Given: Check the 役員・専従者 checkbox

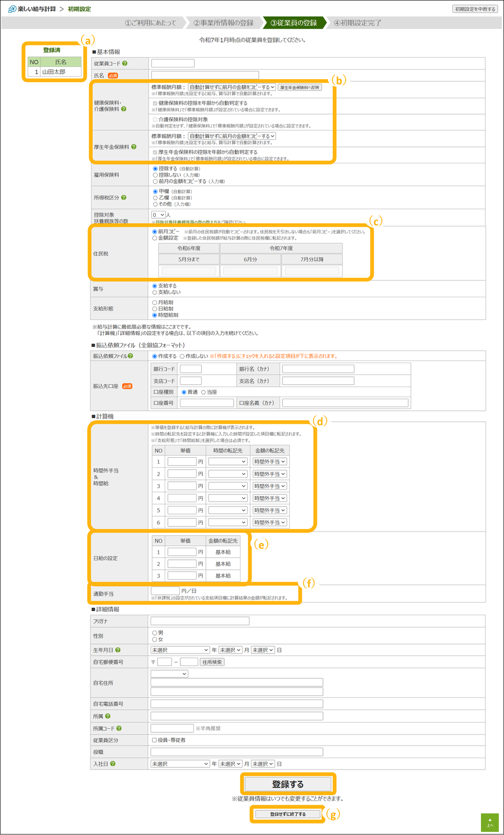Looking at the screenshot, I should [154, 740].
